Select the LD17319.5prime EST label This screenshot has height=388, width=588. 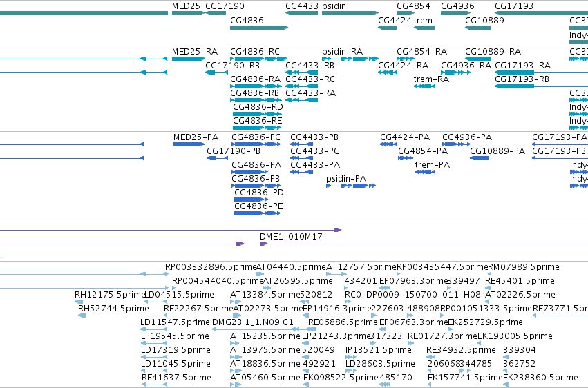coord(176,351)
